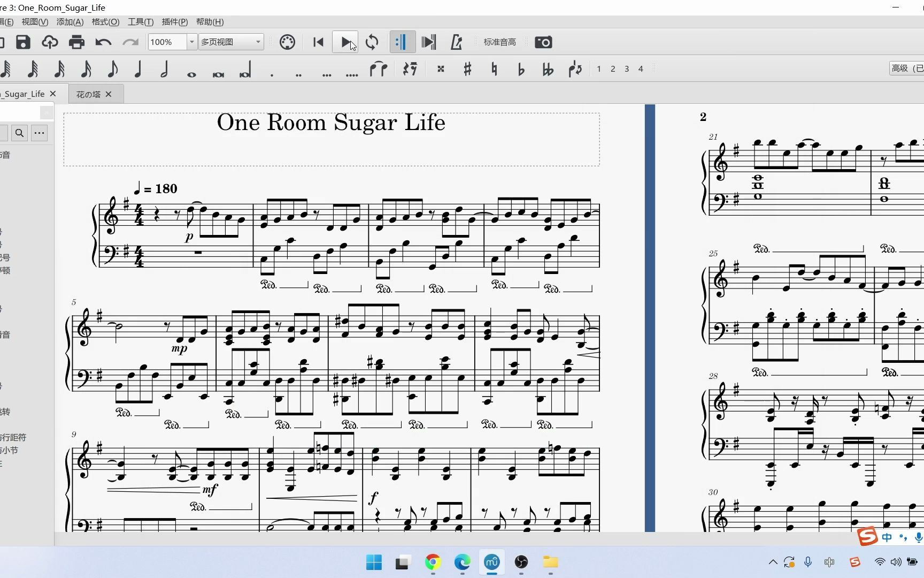Select voice 4
Screen dimensions: 924x578
pos(641,69)
